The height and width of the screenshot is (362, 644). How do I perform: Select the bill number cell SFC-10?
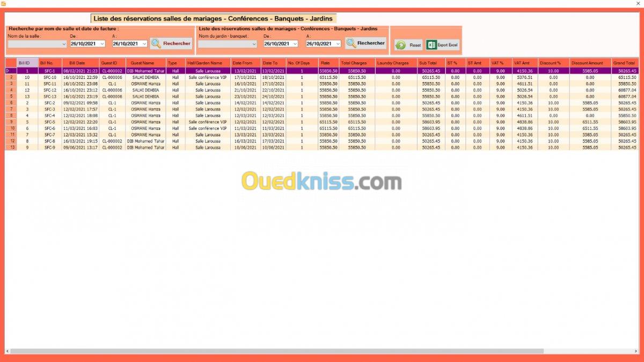(x=50, y=77)
